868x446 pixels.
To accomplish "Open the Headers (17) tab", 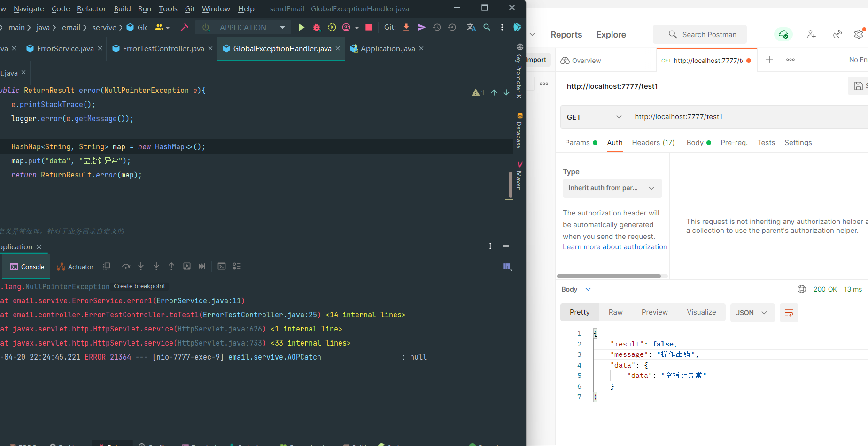I will [x=653, y=143].
